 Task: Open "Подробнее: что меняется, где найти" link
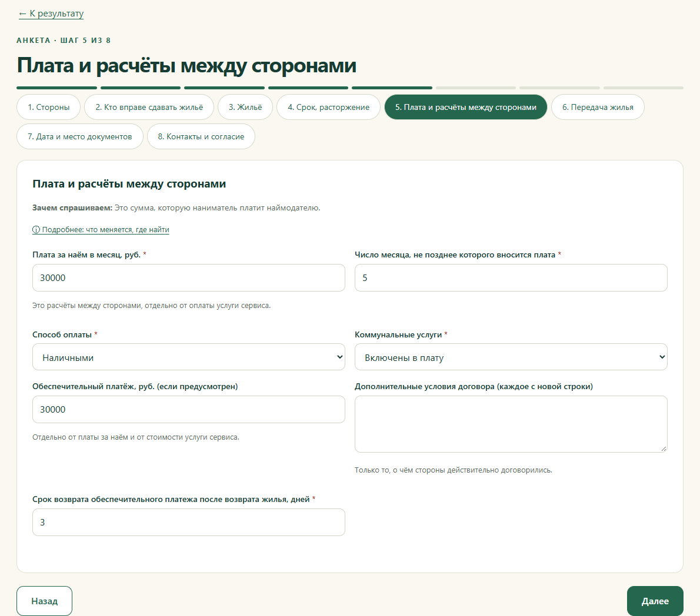101,230
